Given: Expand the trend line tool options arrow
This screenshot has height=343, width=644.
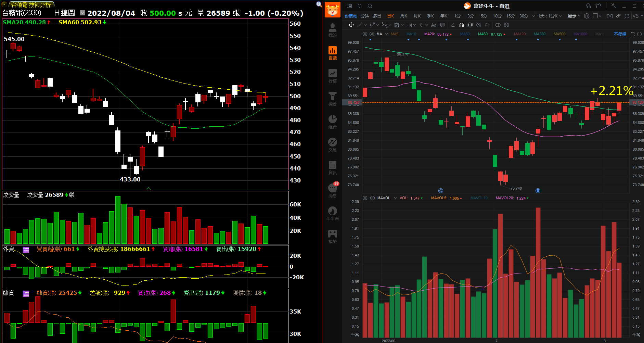Looking at the screenshot, I should click(365, 25).
